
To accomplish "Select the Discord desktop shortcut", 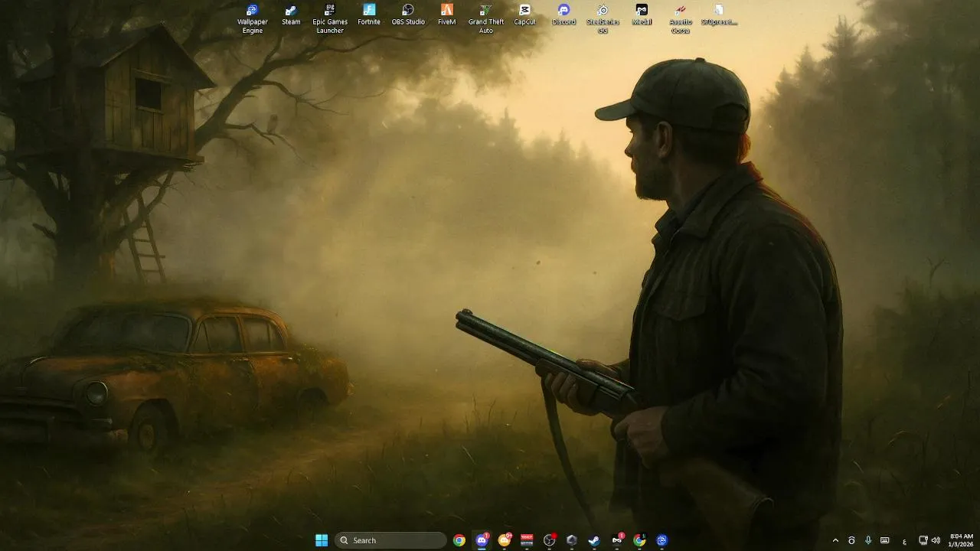I will [x=563, y=15].
